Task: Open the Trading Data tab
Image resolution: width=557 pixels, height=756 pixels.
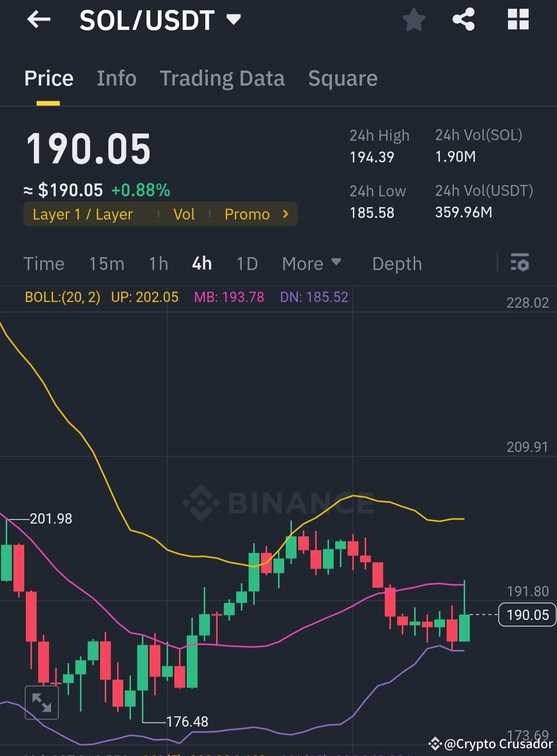Action: pyautogui.click(x=222, y=78)
